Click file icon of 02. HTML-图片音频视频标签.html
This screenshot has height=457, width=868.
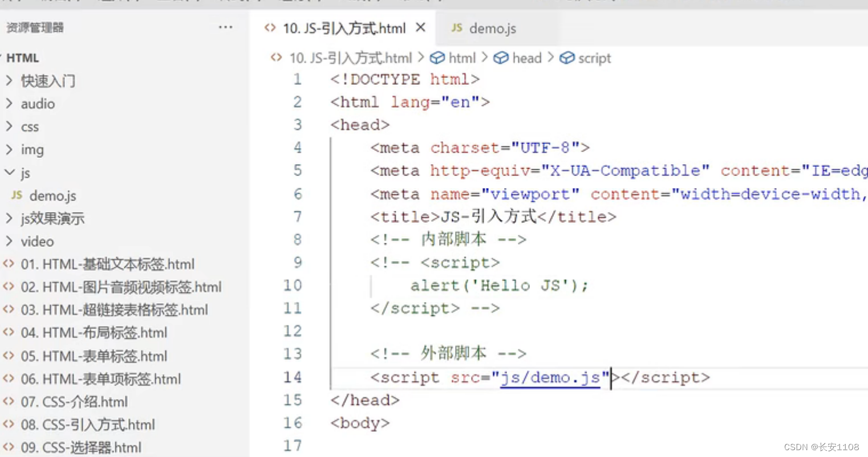[x=8, y=286]
